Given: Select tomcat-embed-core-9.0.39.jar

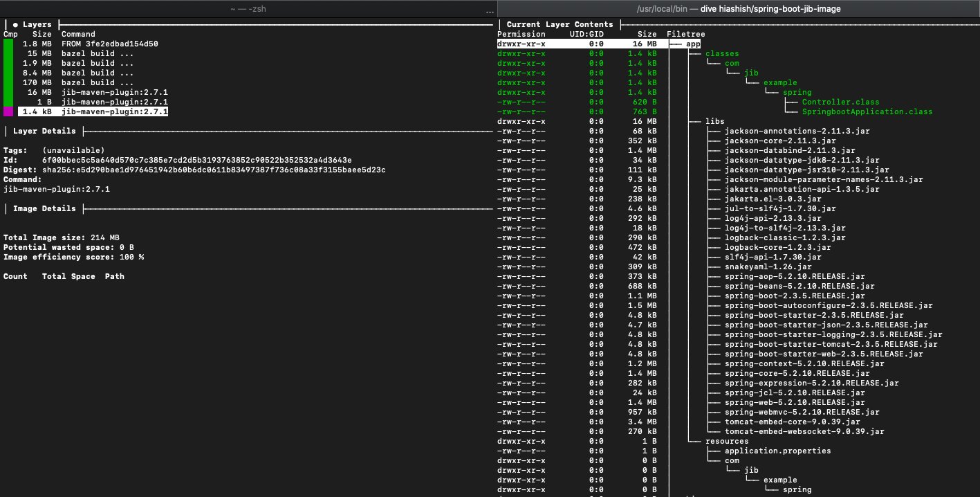Looking at the screenshot, I should [793, 422].
